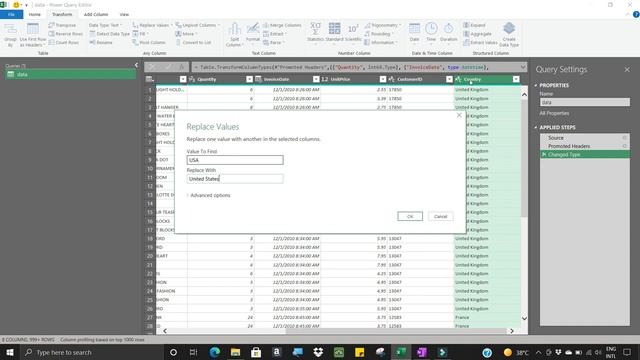Click Expand in Structured Column
This screenshot has height=360, width=640.
tap(474, 25)
